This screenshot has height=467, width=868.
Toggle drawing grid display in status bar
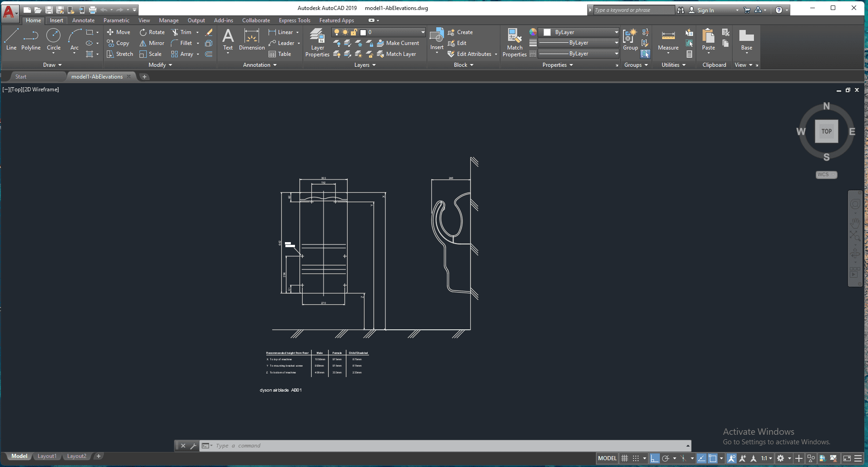tap(625, 458)
